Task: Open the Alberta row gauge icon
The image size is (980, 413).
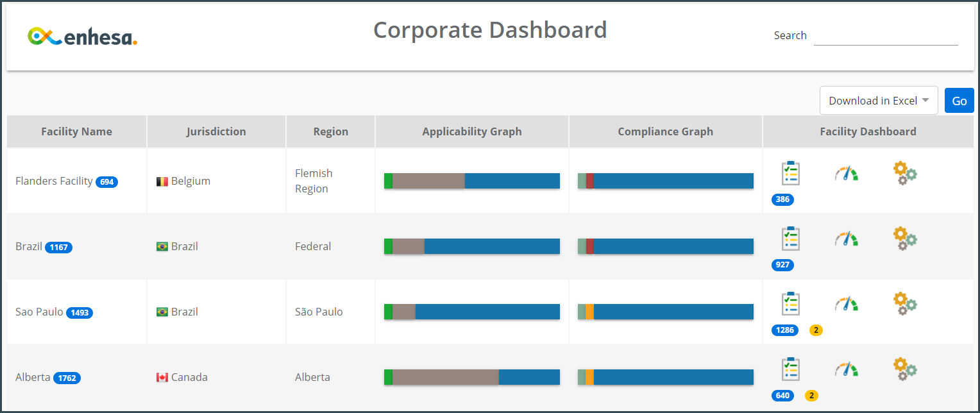Action: [x=846, y=369]
